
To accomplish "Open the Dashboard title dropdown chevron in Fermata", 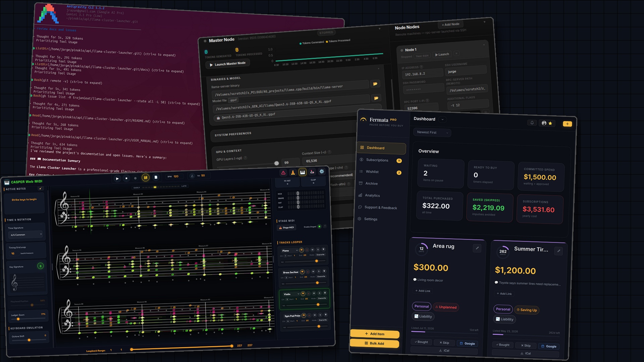I will coord(442,119).
